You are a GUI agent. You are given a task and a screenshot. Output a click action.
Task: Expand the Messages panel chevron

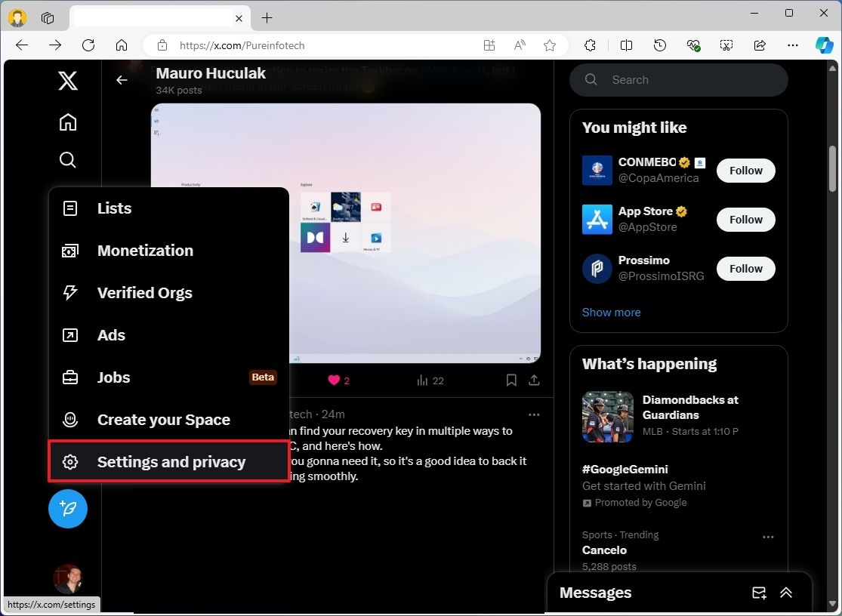[786, 593]
